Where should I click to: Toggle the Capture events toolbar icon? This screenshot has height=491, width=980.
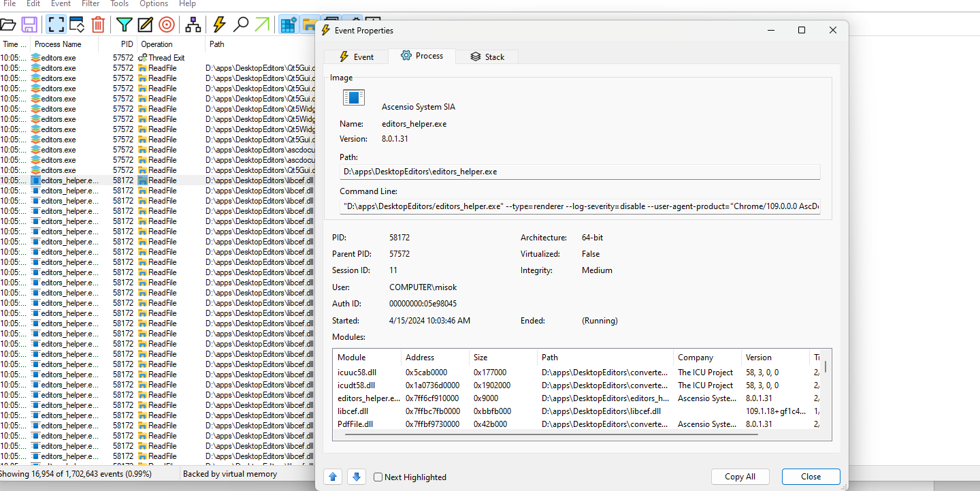click(x=56, y=25)
